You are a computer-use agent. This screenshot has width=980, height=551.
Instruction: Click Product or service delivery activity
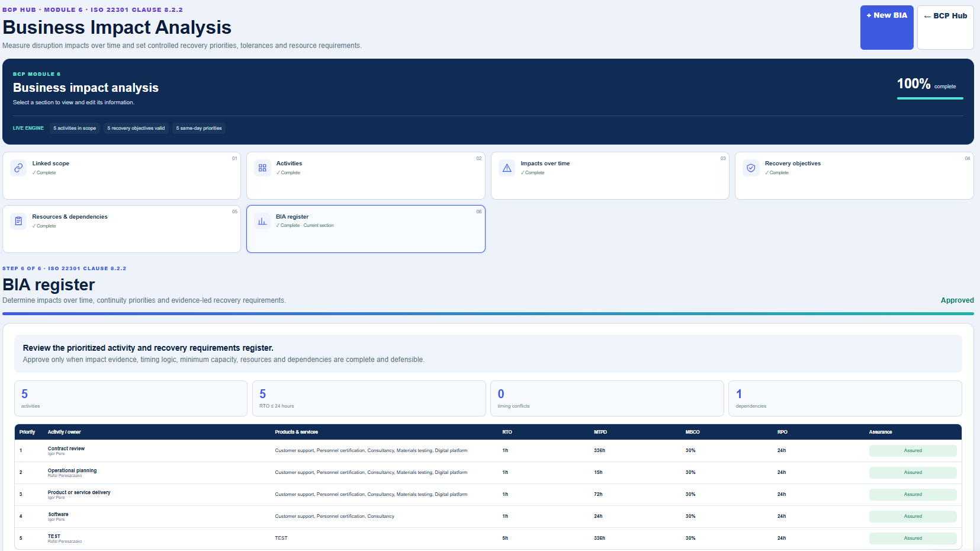488,495
